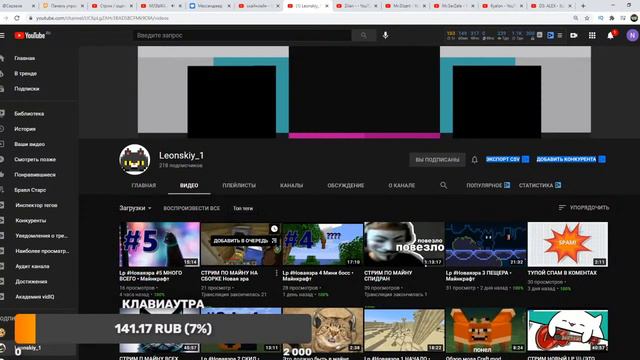Reload the page with the browser refresh icon
Image resolution: width=640 pixels, height=360 pixels.
[17, 18]
